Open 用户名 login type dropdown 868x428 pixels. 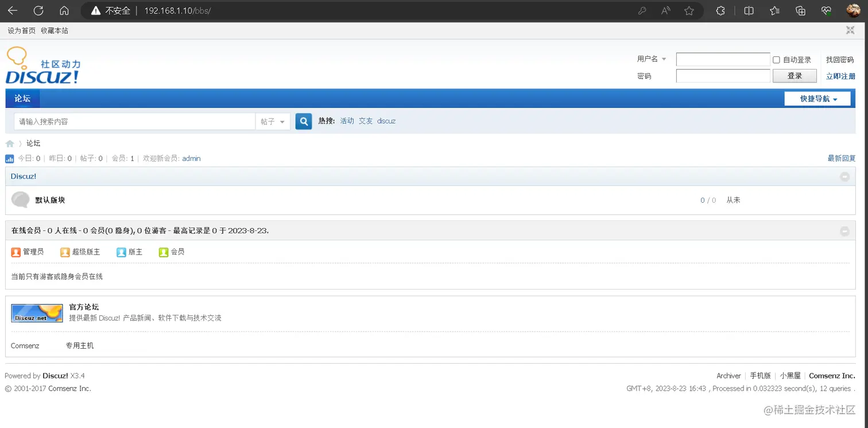[652, 59]
